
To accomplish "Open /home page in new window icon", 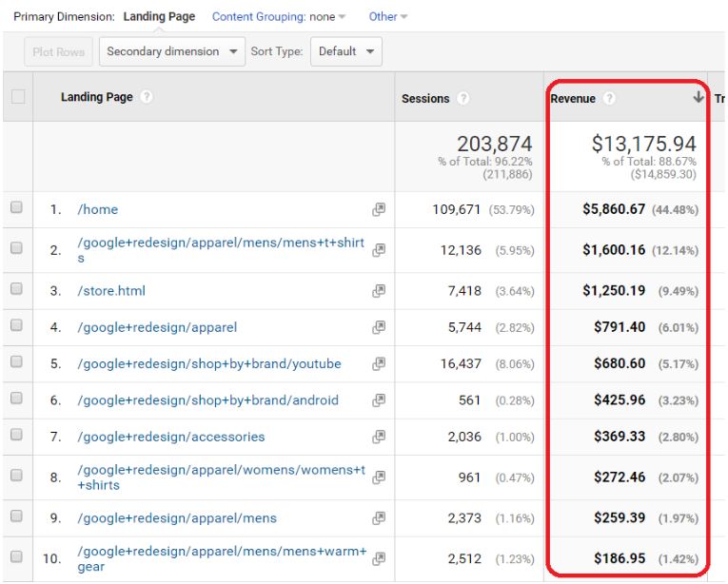I will (379, 209).
